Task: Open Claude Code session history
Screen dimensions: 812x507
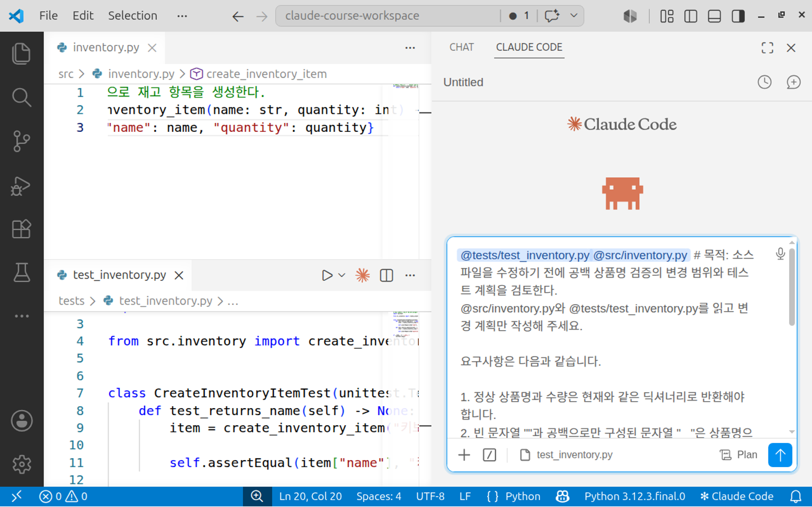Action: [x=765, y=82]
